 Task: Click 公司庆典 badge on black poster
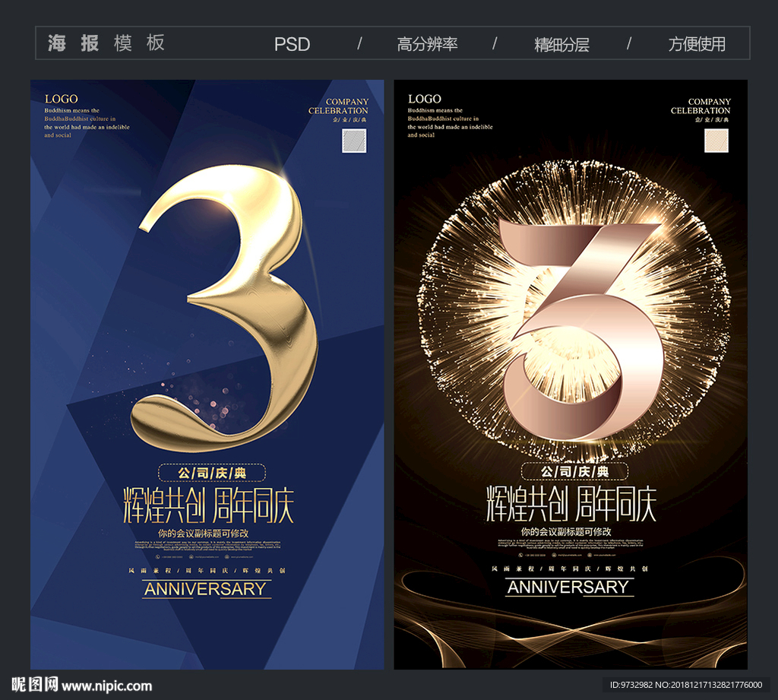click(x=574, y=470)
